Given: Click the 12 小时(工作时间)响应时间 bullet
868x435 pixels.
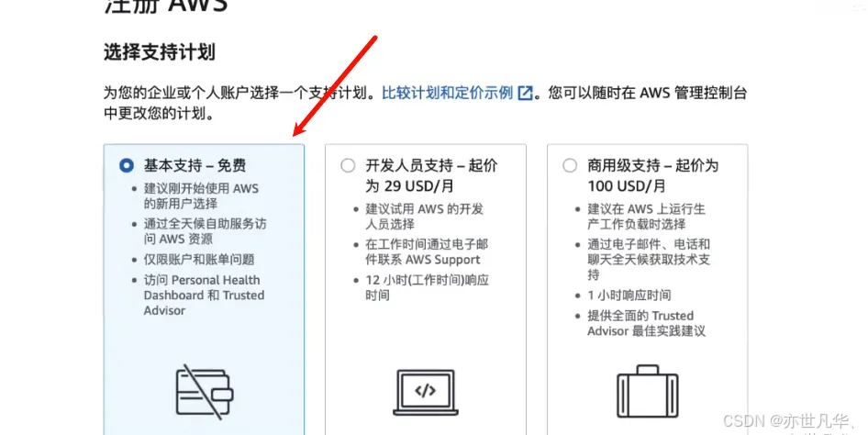Looking at the screenshot, I should (x=427, y=288).
